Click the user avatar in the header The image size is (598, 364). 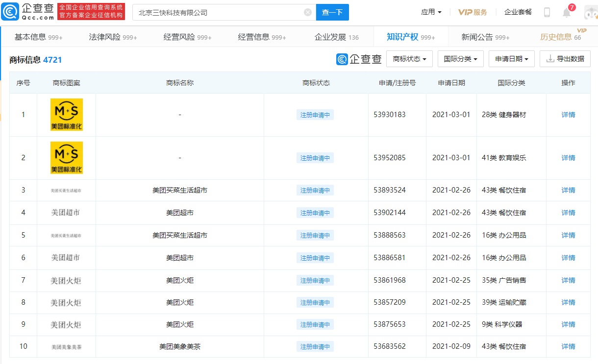click(x=590, y=12)
